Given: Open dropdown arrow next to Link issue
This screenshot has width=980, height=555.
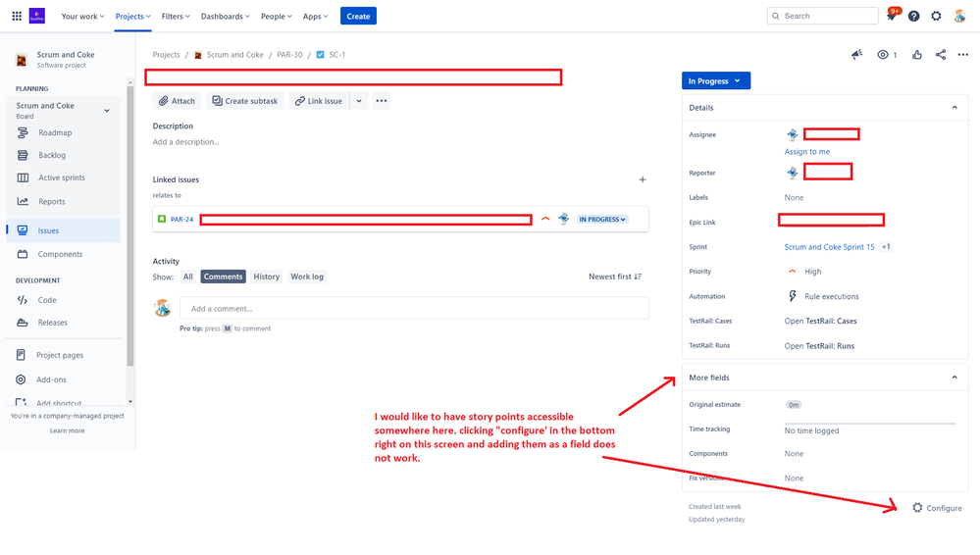Looking at the screenshot, I should pyautogui.click(x=359, y=101).
